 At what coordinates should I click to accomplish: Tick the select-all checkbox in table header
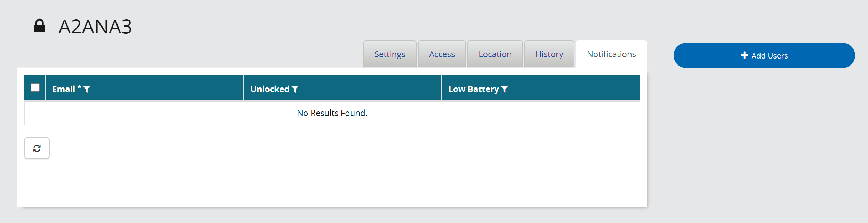coord(35,87)
